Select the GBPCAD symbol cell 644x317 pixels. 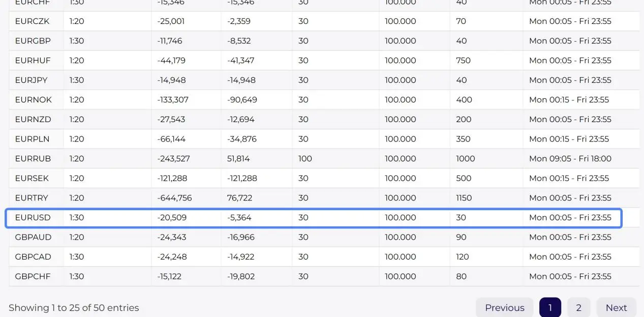(33, 256)
